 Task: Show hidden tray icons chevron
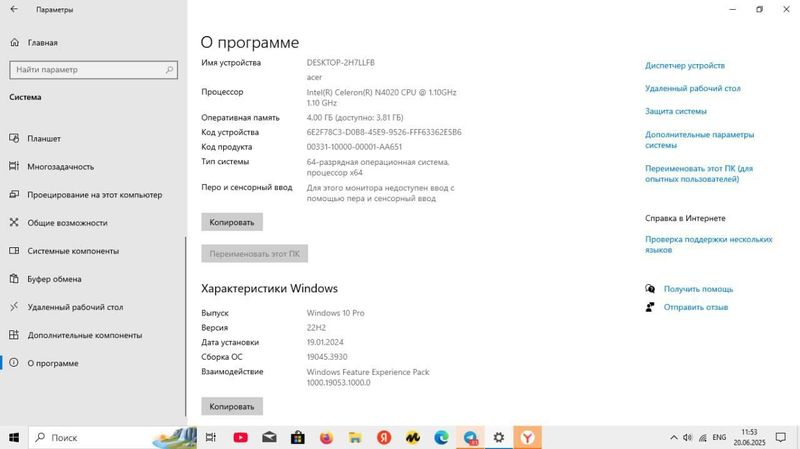point(673,437)
